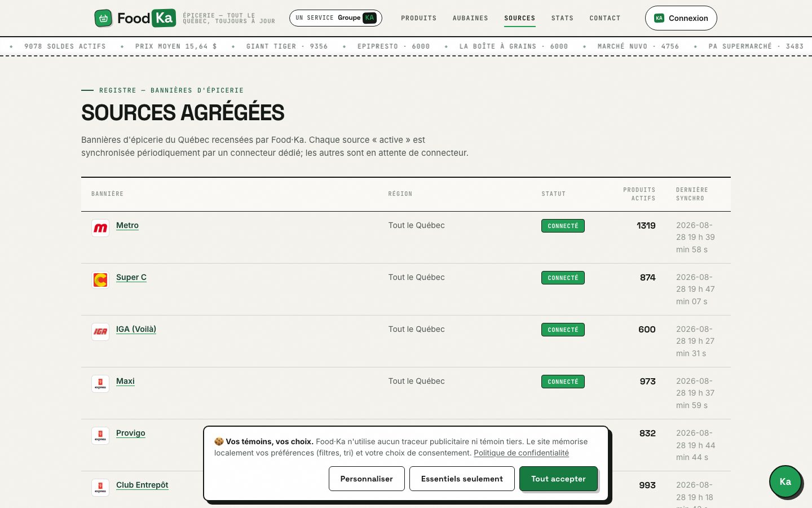Click the ticker item Prix moyen 15,64 $
The image size is (812, 508).
[x=176, y=46]
